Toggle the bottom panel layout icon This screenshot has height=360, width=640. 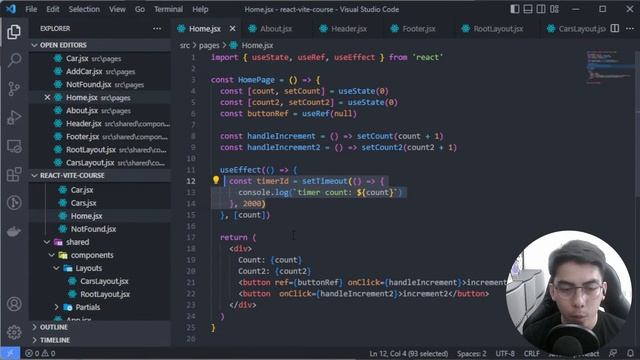point(528,9)
